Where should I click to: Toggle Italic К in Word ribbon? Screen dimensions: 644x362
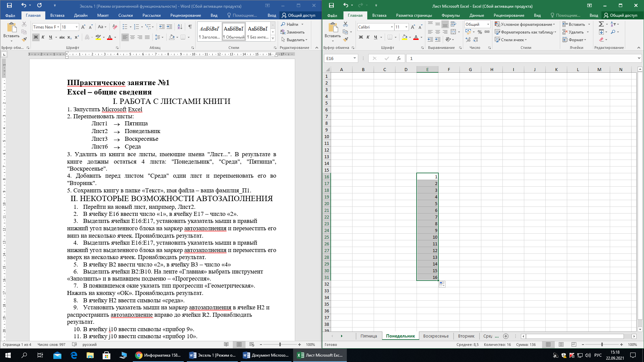click(x=43, y=37)
